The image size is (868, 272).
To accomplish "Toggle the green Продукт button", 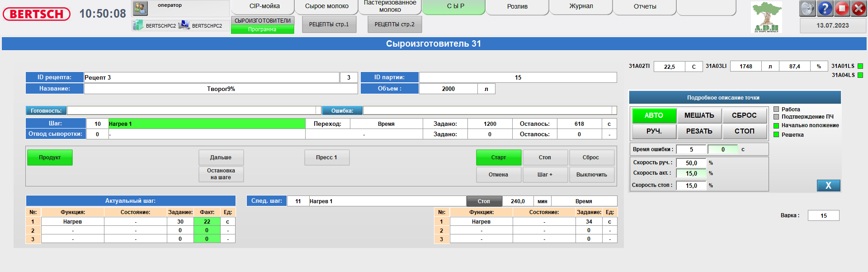I will 50,157.
